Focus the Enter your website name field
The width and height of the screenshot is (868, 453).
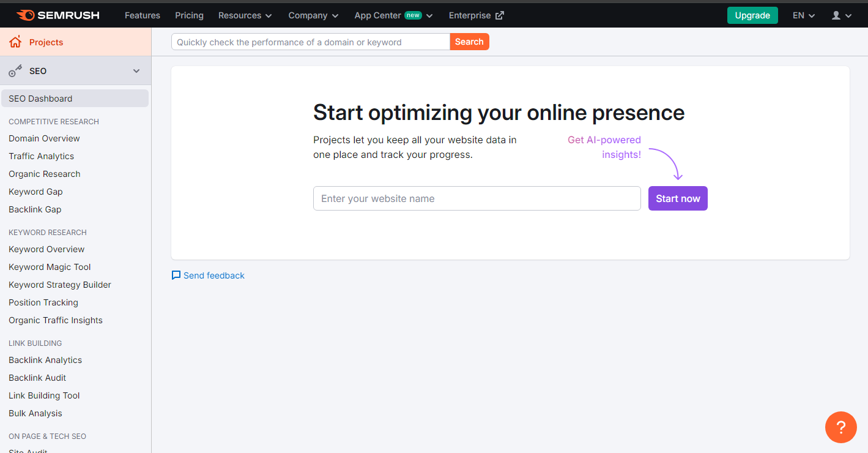click(477, 198)
